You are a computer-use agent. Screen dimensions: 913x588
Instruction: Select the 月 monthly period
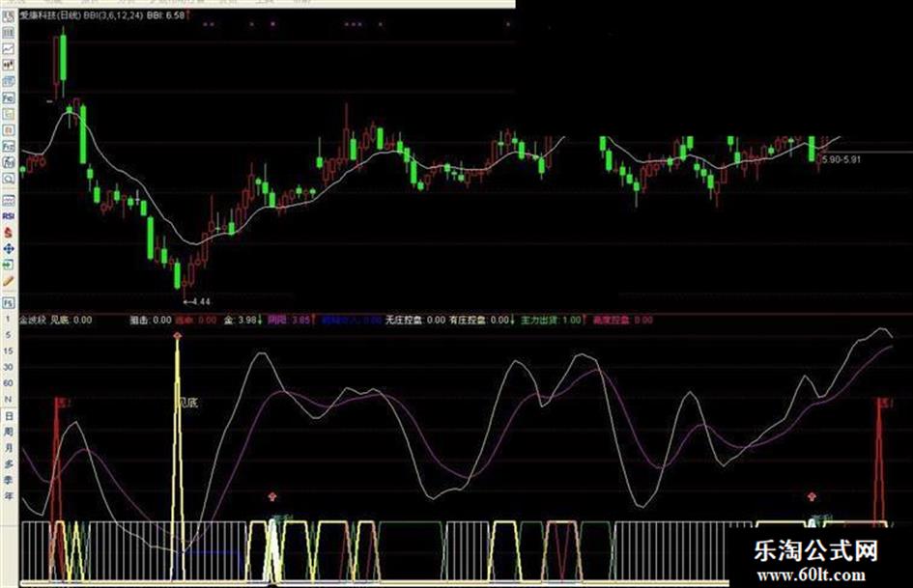point(8,448)
